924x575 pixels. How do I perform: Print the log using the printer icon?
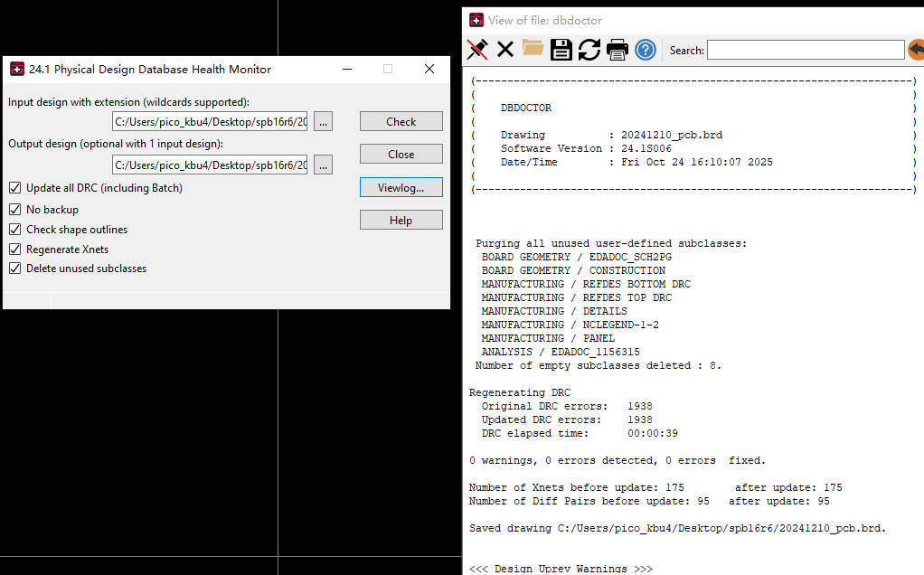[617, 50]
